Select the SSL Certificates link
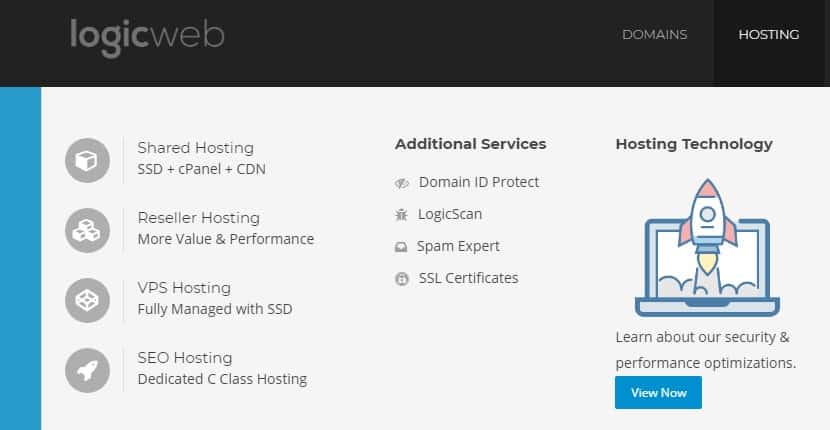This screenshot has width=830, height=430. pyautogui.click(x=468, y=278)
